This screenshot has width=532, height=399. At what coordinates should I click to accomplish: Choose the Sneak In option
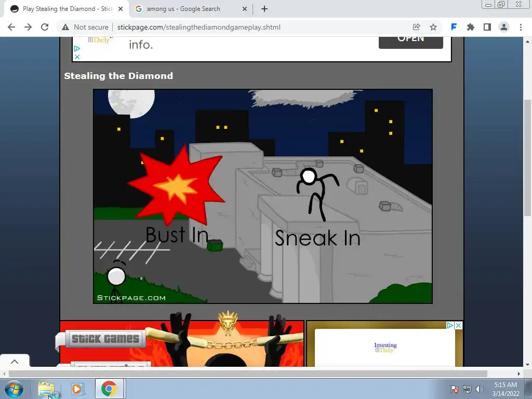[x=317, y=238]
